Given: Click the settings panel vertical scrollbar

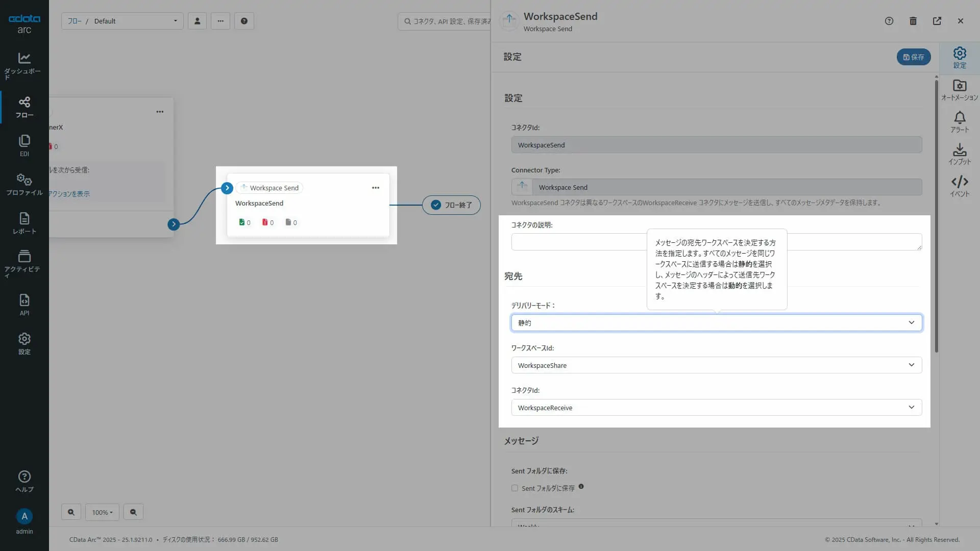Looking at the screenshot, I should coord(936,214).
